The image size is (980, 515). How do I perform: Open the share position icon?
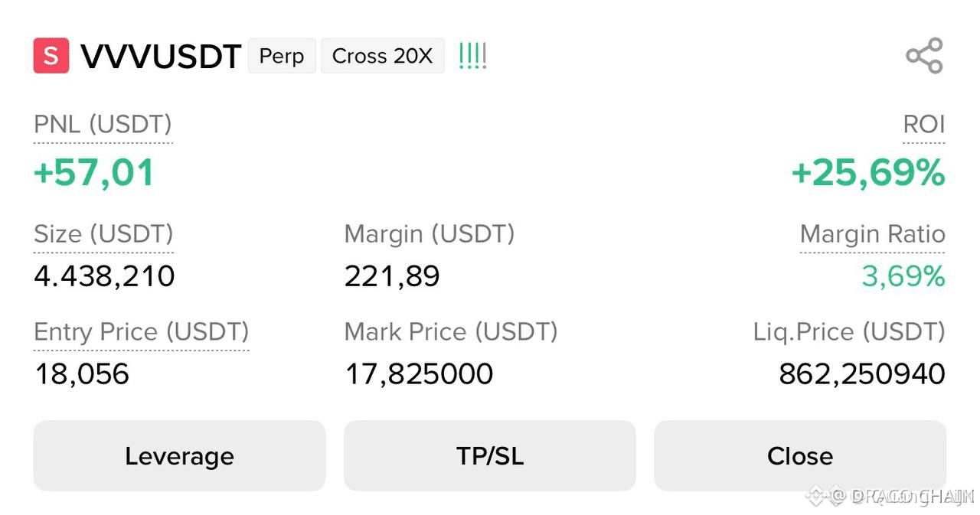(924, 56)
